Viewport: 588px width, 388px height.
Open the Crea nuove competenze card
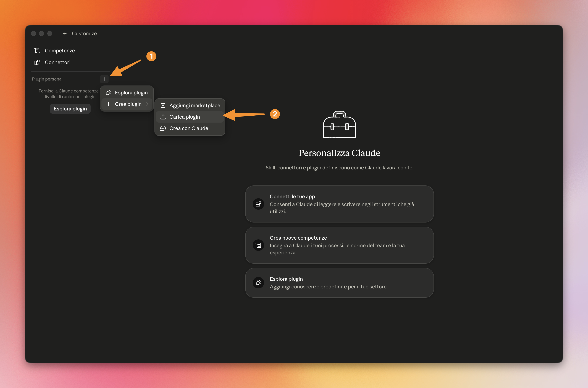tap(339, 245)
